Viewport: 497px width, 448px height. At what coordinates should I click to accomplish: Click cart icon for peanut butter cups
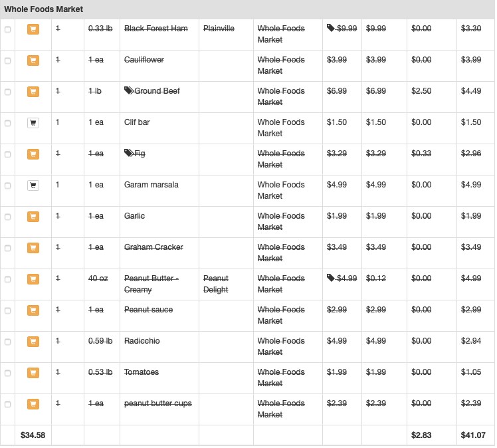[x=33, y=404]
